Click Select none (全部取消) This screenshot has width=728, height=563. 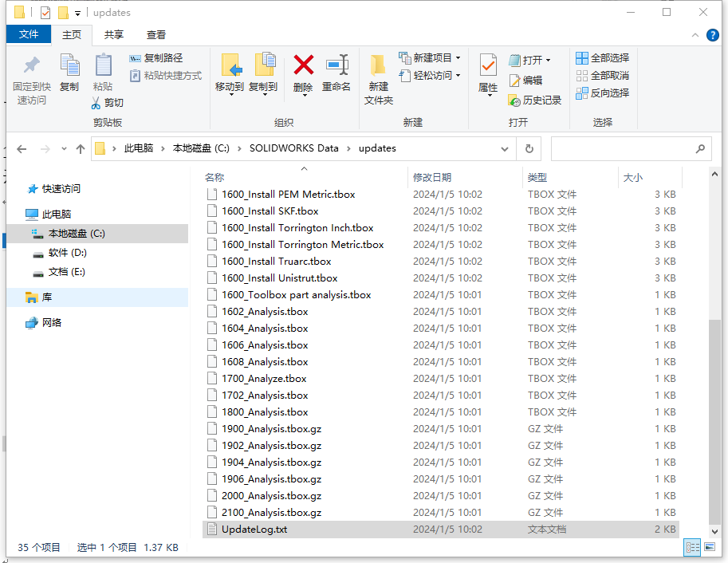click(603, 75)
